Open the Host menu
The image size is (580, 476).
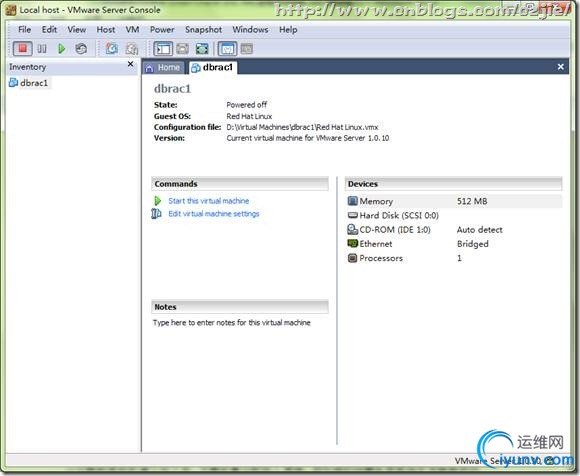[x=105, y=30]
